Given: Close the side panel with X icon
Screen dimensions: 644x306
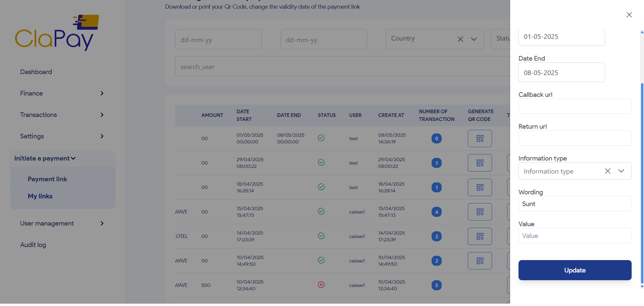Looking at the screenshot, I should pos(629,15).
